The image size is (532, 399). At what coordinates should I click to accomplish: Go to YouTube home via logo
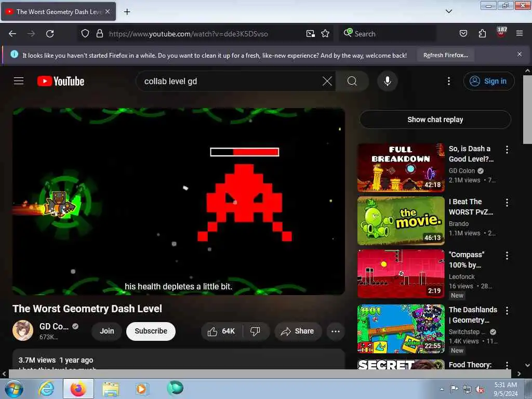(x=61, y=81)
